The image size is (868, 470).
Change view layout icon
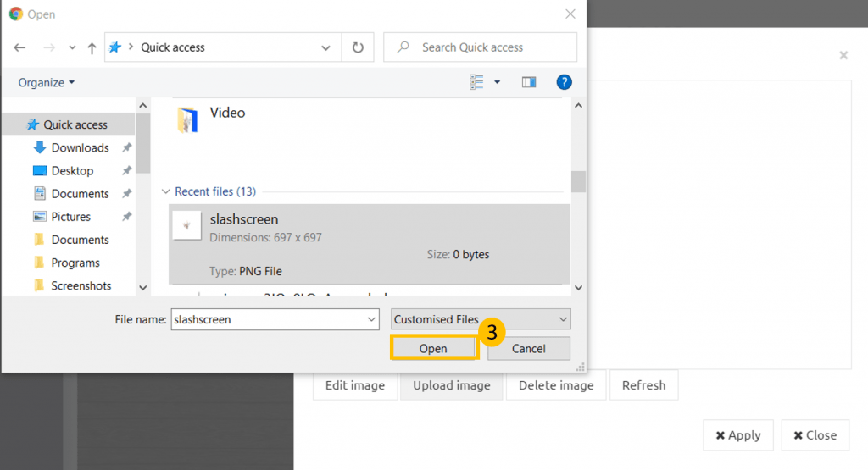pyautogui.click(x=477, y=82)
